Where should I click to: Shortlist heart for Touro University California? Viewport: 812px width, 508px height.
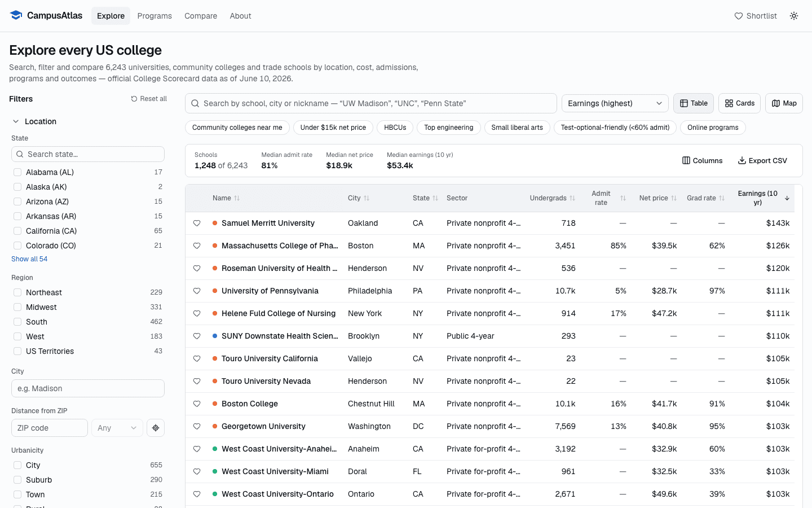(197, 358)
